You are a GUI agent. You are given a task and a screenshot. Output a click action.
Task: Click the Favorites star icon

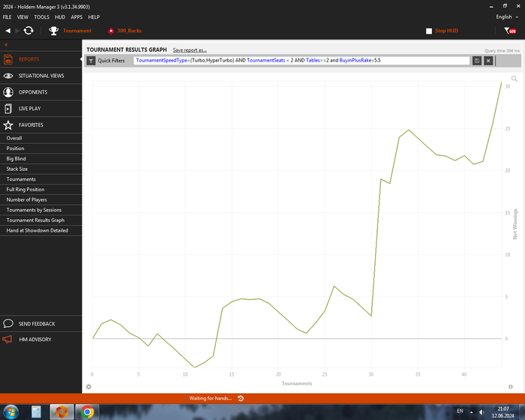[8, 125]
